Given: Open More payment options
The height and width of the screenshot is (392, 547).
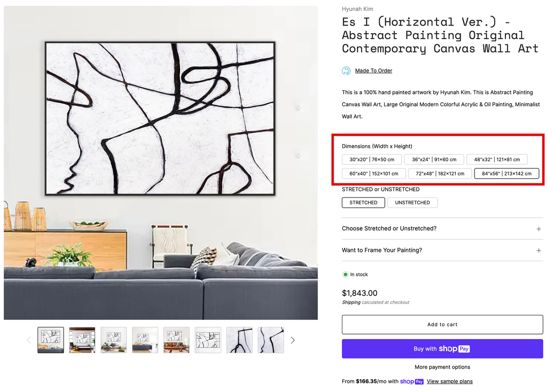Looking at the screenshot, I should pyautogui.click(x=442, y=367).
